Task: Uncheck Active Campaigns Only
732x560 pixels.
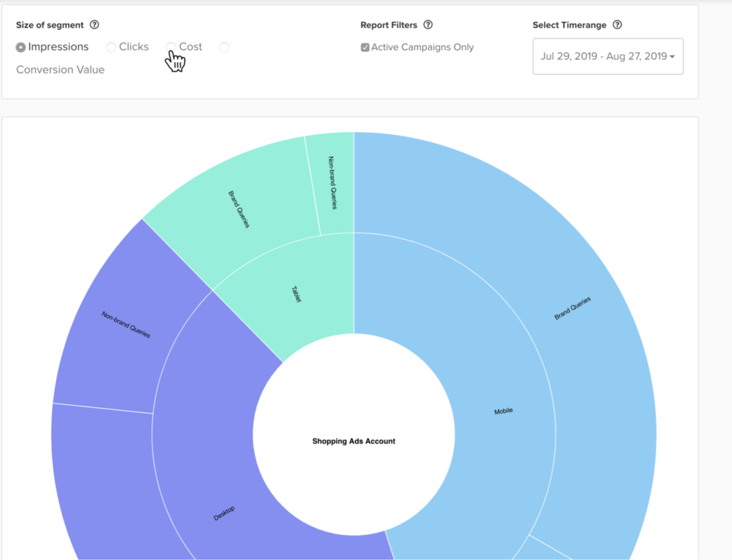Action: pyautogui.click(x=365, y=47)
